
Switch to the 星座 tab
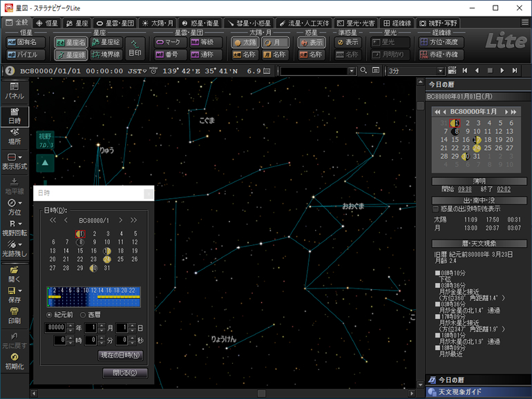click(x=77, y=23)
